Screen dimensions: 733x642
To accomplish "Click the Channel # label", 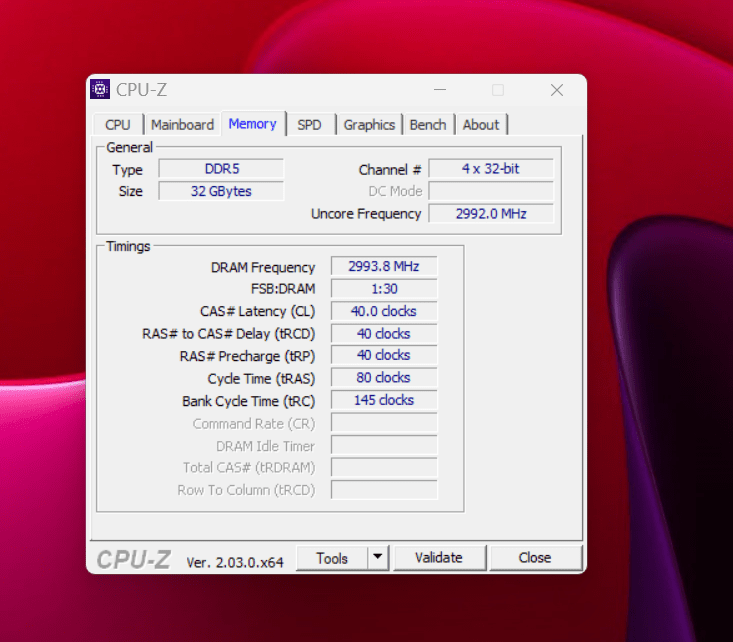I will point(390,170).
